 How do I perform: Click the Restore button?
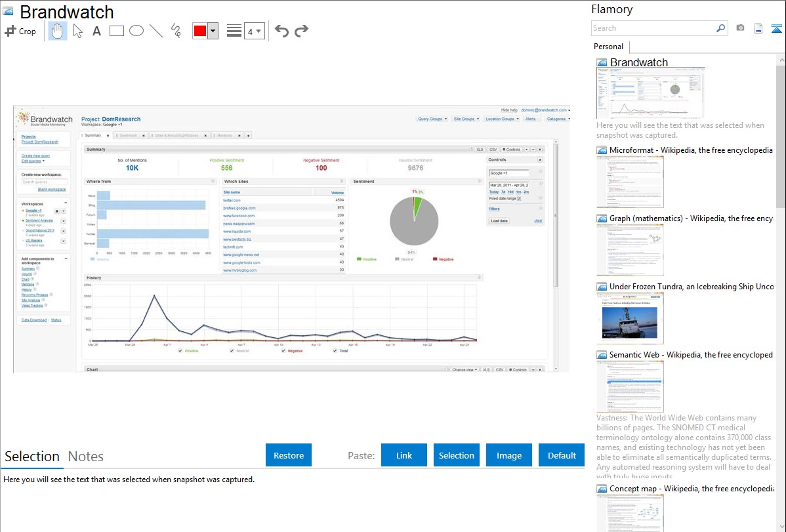coord(289,455)
